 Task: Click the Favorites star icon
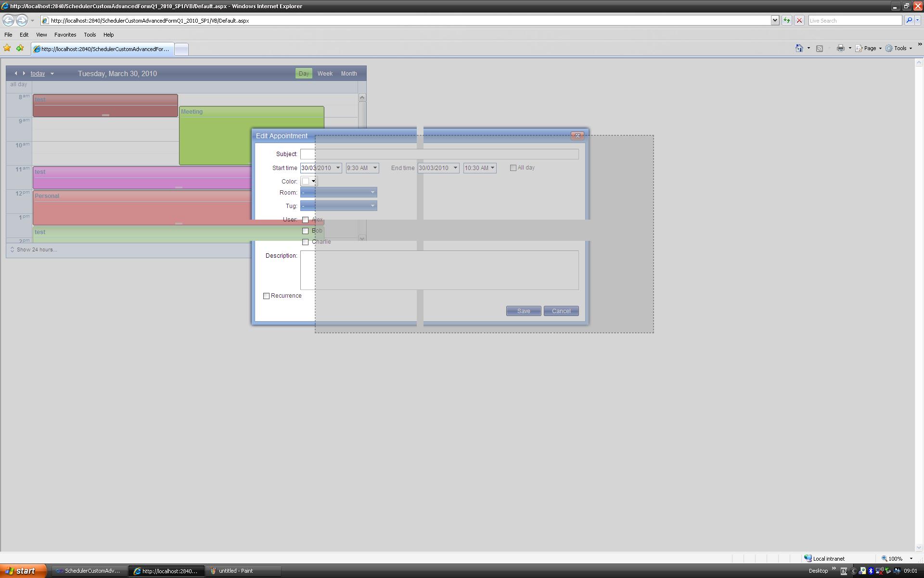pos(7,48)
